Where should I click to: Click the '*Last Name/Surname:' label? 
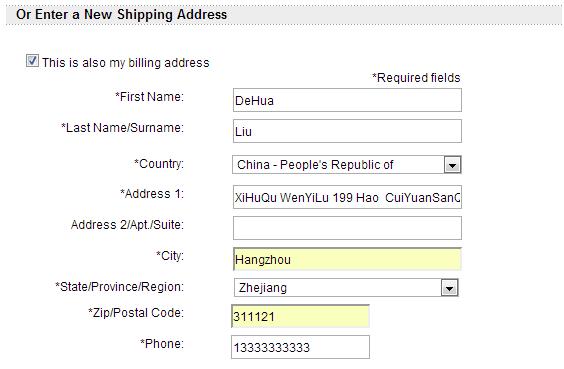pos(122,128)
